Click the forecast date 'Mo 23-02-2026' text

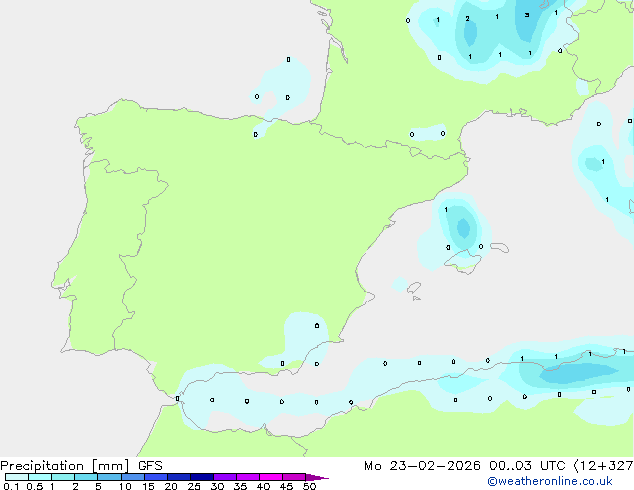[422, 466]
